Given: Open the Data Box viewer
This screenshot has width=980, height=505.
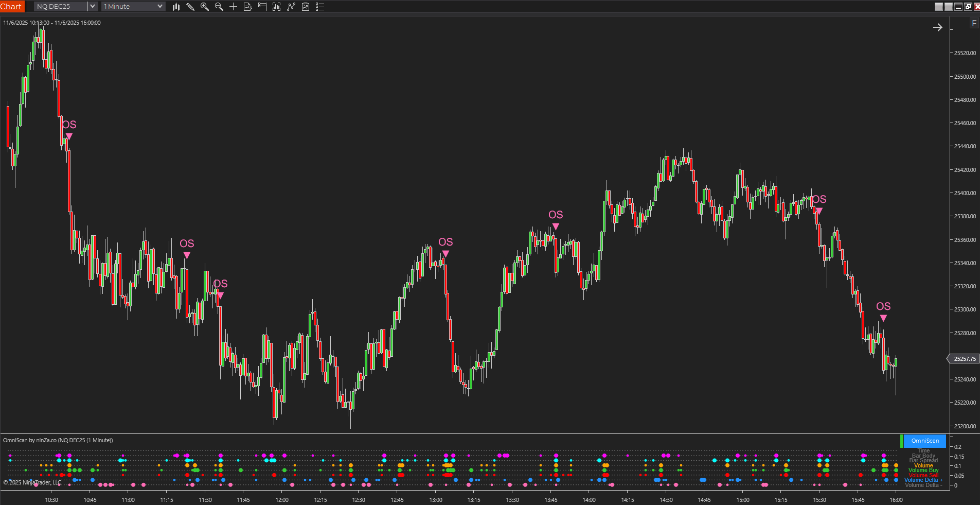Looking at the screenshot, I should tap(247, 7).
